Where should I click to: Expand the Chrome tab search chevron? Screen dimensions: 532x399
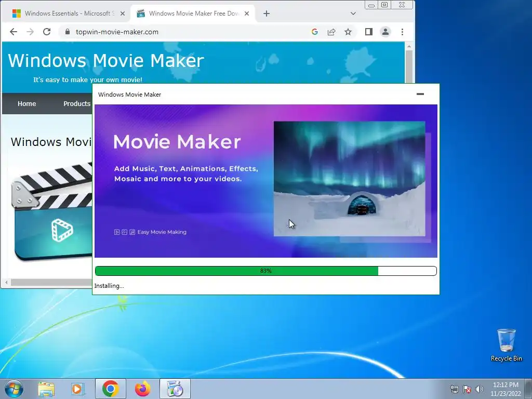coord(353,14)
